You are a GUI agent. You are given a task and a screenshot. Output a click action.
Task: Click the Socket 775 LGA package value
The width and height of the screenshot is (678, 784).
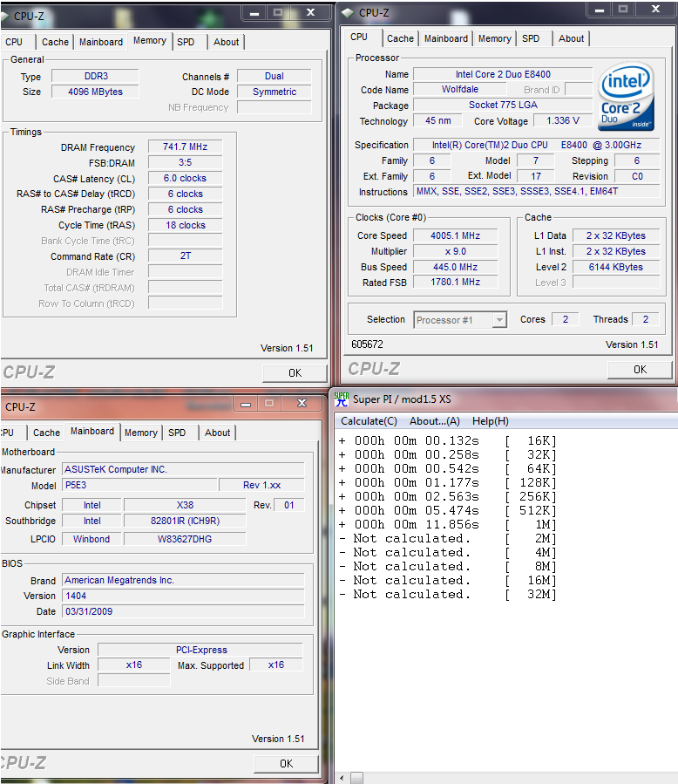pyautogui.click(x=503, y=105)
